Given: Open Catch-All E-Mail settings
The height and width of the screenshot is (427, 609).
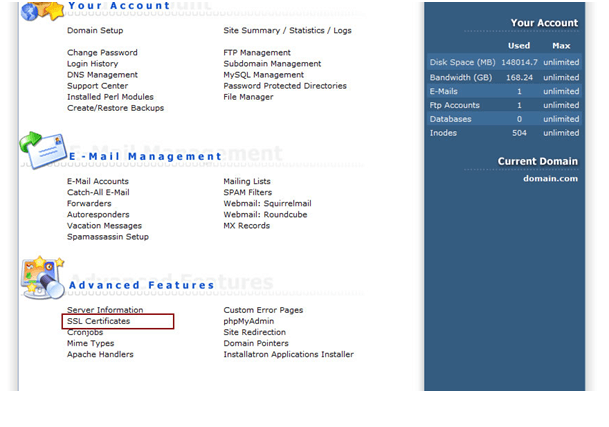Looking at the screenshot, I should coord(98,192).
